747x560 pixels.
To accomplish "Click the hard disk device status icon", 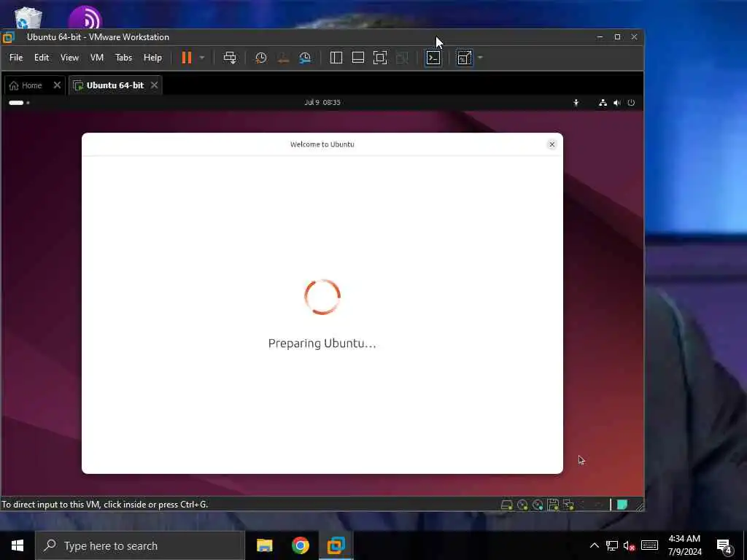I will (506, 505).
